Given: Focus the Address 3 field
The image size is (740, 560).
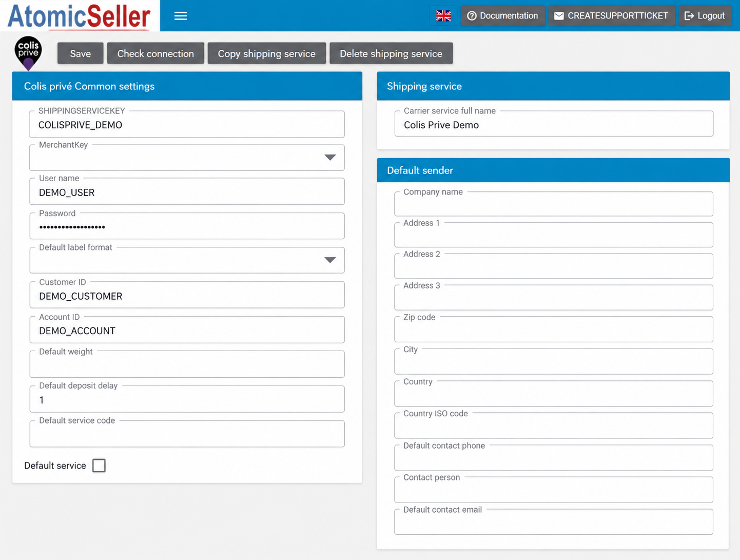Looking at the screenshot, I should (x=554, y=298).
